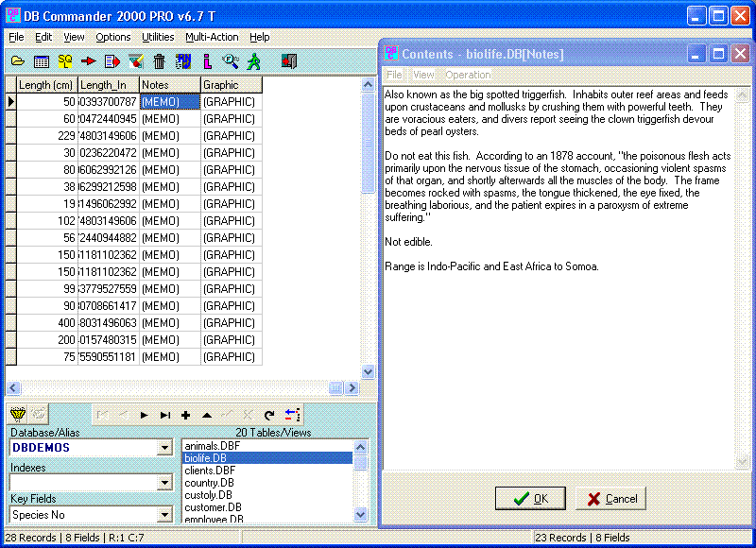Select clients.DBF in tables list
The width and height of the screenshot is (756, 548).
coord(267,471)
